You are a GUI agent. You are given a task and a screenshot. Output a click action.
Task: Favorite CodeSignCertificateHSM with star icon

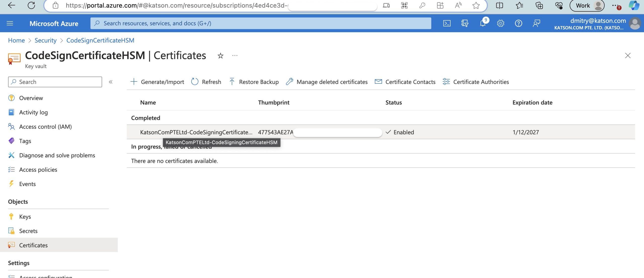tap(220, 56)
